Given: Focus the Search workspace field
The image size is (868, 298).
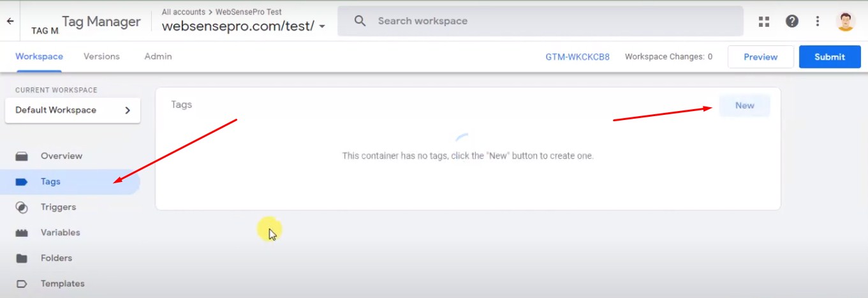Looking at the screenshot, I should 540,21.
